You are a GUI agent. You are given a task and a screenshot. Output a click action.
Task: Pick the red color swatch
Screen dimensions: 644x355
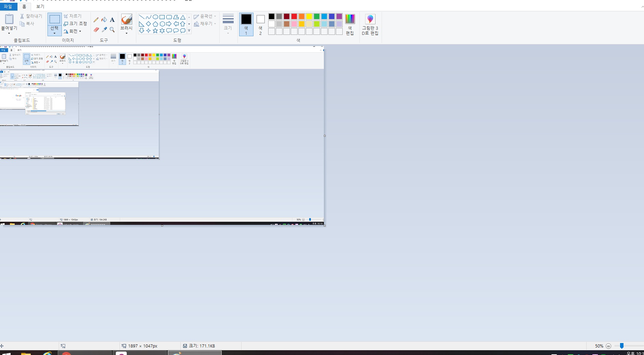click(x=294, y=16)
